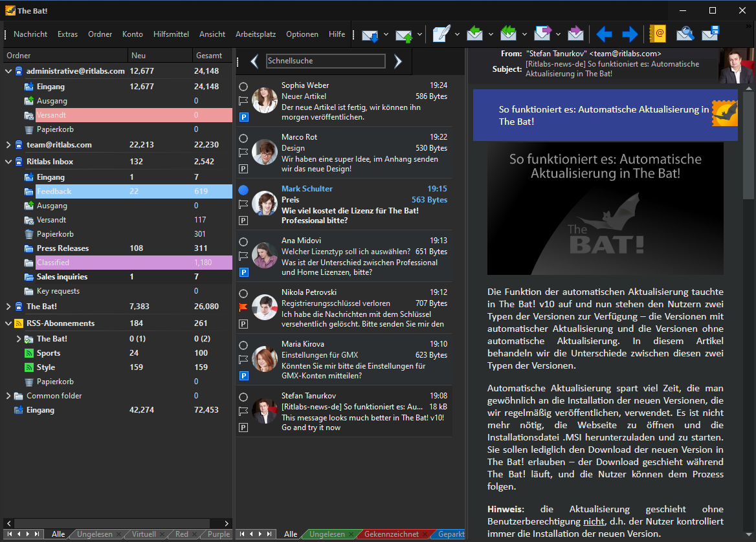Image resolution: width=756 pixels, height=542 pixels.
Task: Create a new message with the pen icon
Action: pos(441,34)
